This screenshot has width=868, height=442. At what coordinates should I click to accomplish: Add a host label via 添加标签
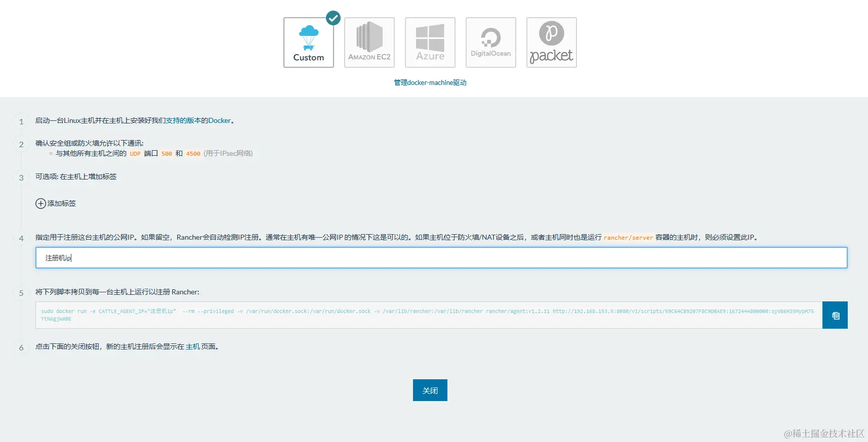point(56,203)
